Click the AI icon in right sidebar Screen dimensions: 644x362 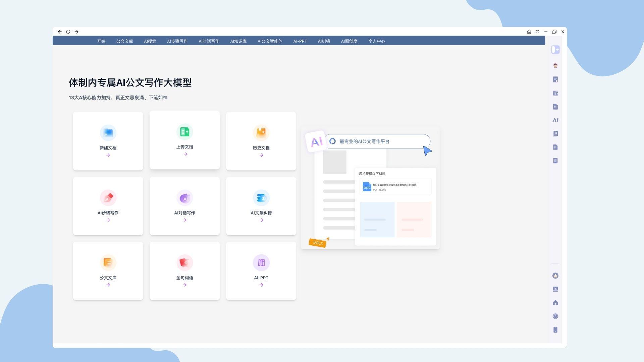click(555, 120)
